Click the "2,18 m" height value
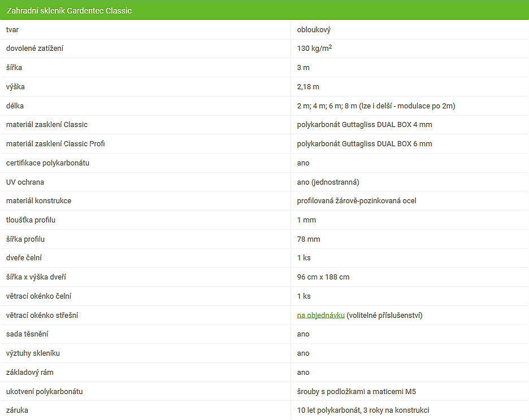 click(x=308, y=87)
